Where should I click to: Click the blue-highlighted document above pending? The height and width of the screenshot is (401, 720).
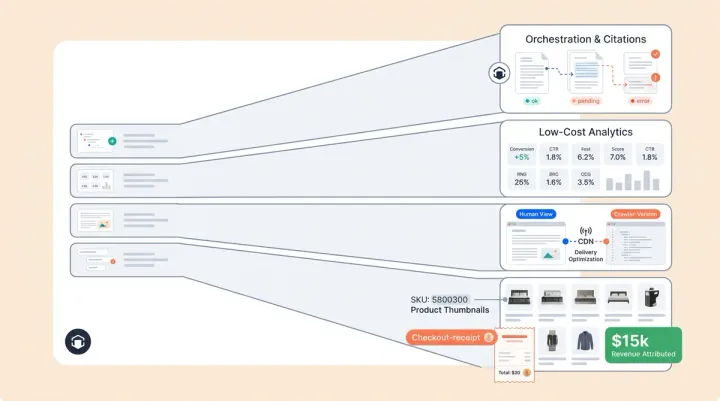point(585,72)
